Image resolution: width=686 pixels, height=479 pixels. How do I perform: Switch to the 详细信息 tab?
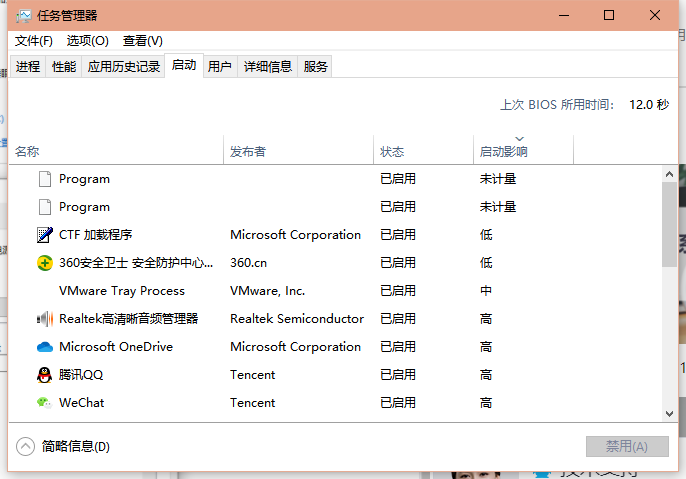tap(267, 67)
